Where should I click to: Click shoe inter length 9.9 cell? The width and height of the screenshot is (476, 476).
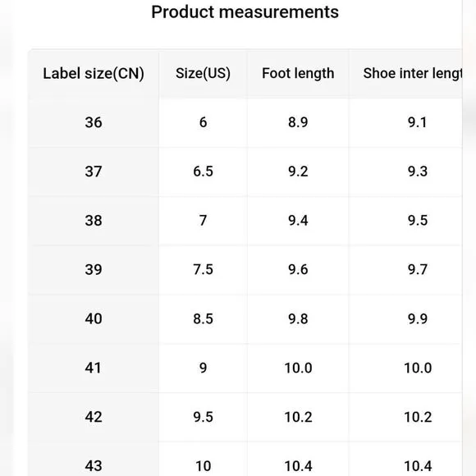tap(405, 319)
